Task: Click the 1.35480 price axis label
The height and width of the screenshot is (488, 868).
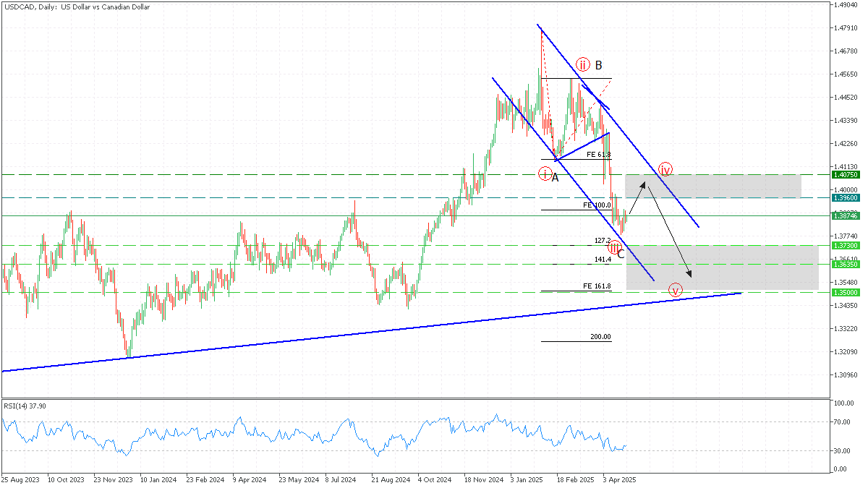Action: (846, 283)
